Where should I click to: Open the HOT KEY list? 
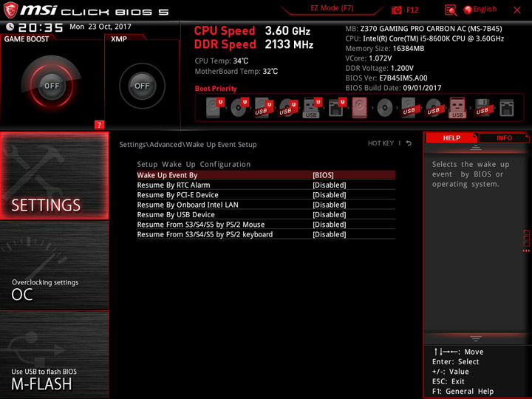click(381, 143)
